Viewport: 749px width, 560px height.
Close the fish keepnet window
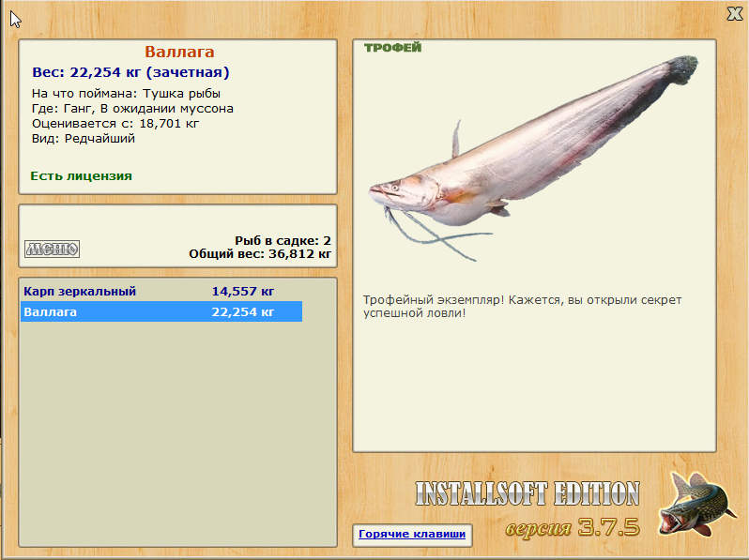[734, 14]
